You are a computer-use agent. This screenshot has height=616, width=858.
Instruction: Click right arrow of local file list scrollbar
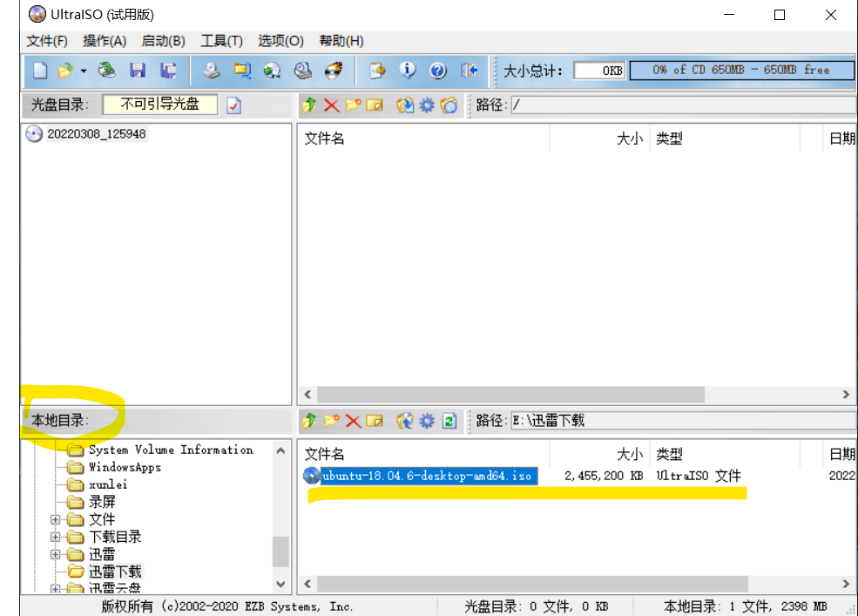tap(846, 584)
